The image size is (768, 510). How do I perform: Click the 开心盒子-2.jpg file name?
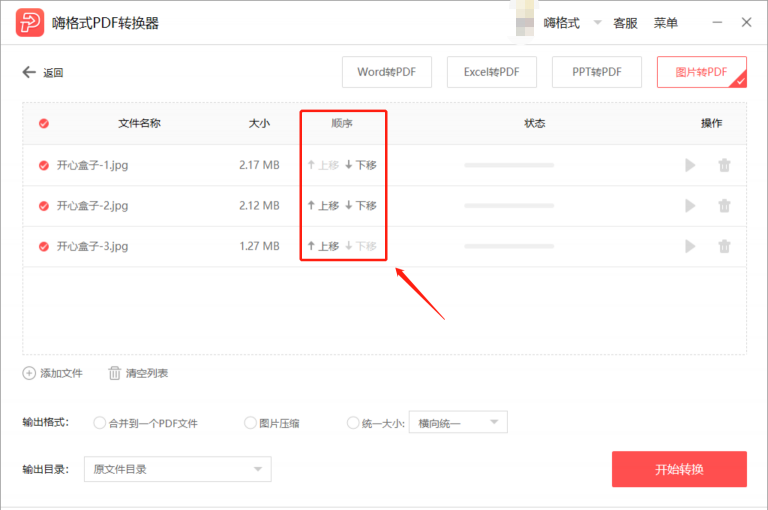(93, 206)
